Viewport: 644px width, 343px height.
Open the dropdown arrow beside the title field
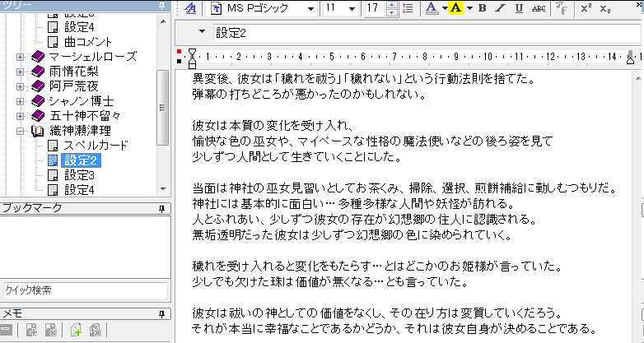(x=202, y=31)
